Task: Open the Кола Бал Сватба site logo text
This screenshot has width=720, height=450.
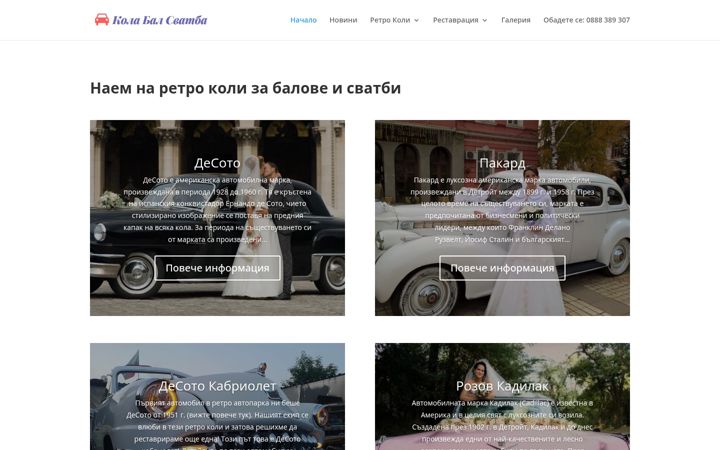Action: (x=160, y=20)
